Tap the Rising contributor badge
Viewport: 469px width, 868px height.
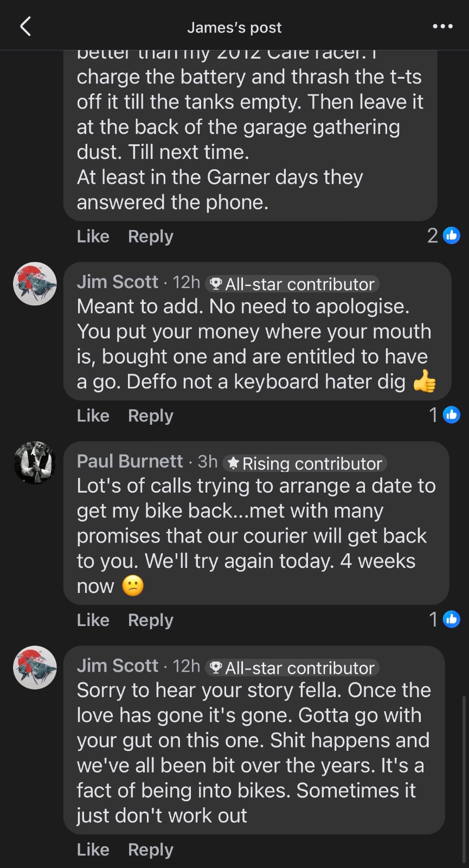[x=305, y=463]
